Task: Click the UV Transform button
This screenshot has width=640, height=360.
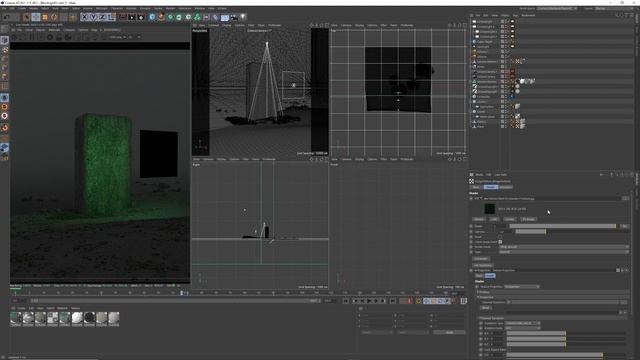Action: [482, 265]
